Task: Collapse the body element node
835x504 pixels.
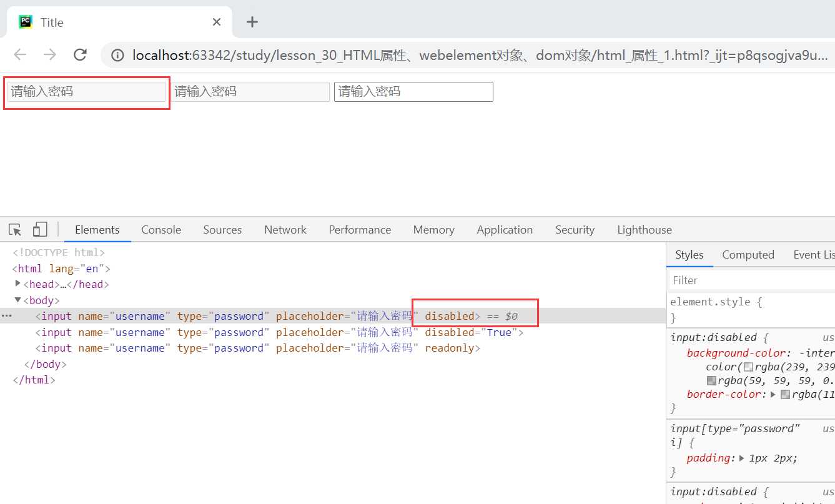Action: (17, 300)
